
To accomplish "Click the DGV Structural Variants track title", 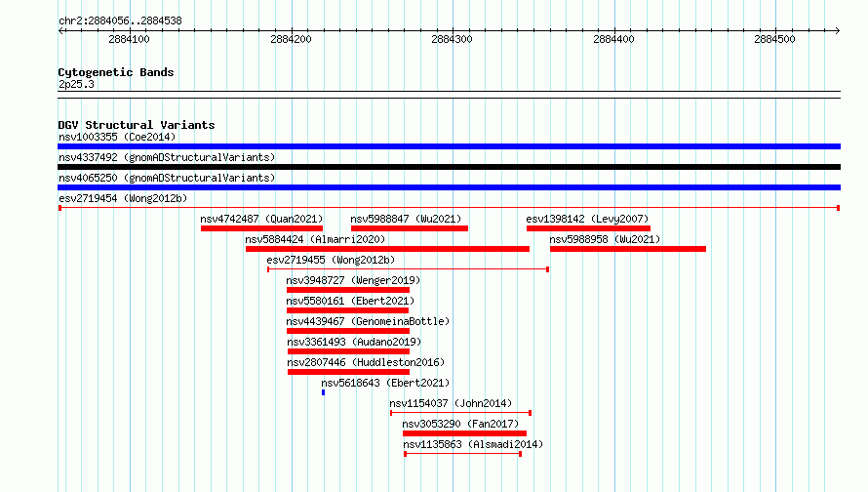I will [x=137, y=125].
